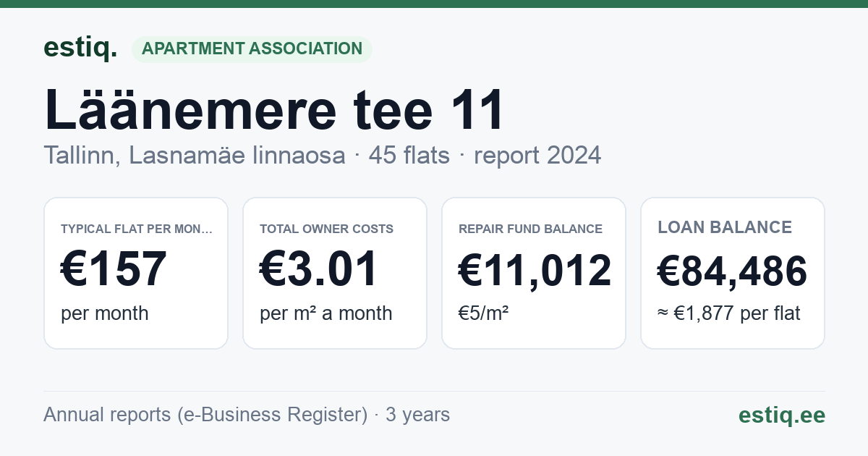Open the Typical flat per month card
Screen dimensions: 868x456
136,273
